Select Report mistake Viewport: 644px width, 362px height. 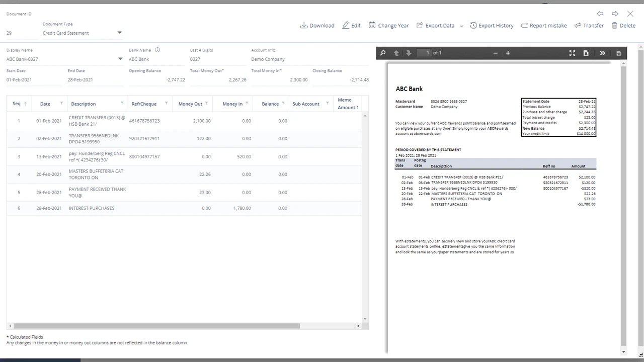point(544,25)
